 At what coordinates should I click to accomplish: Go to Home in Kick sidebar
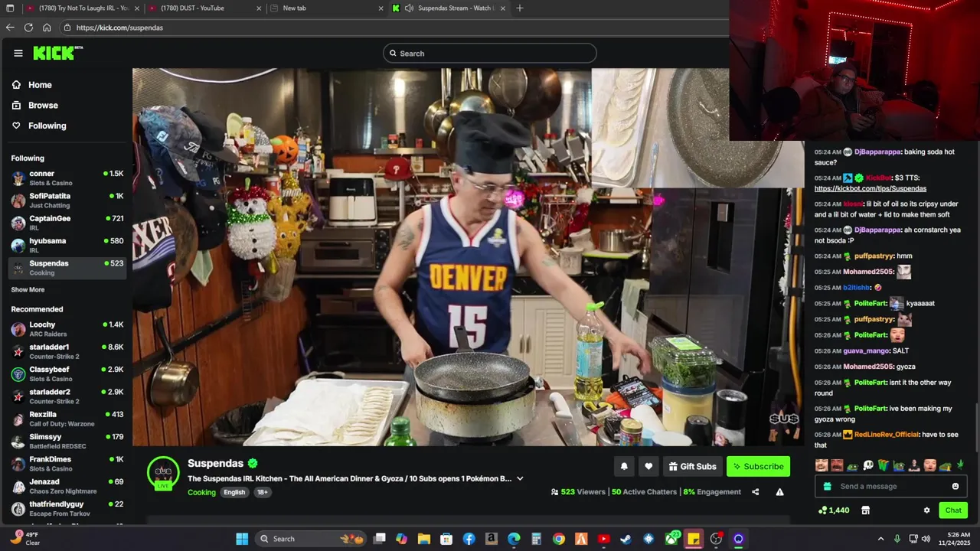(32, 85)
